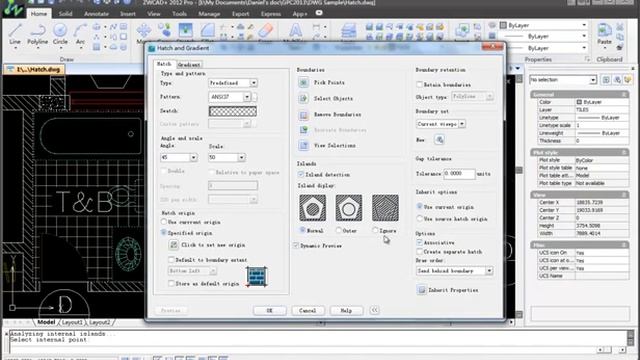The height and width of the screenshot is (360, 640).
Task: Select the Circle draw tool
Action: click(x=60, y=35)
